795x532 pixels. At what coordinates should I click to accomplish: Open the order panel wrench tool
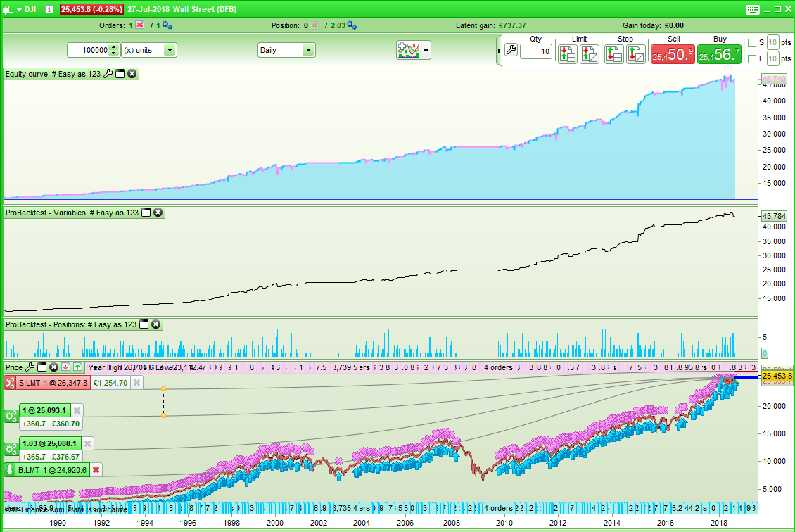512,49
